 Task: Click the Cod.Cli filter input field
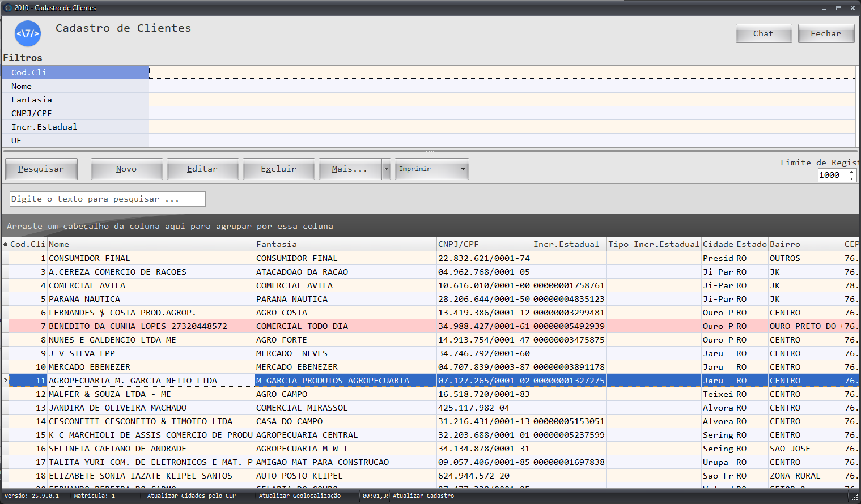502,72
